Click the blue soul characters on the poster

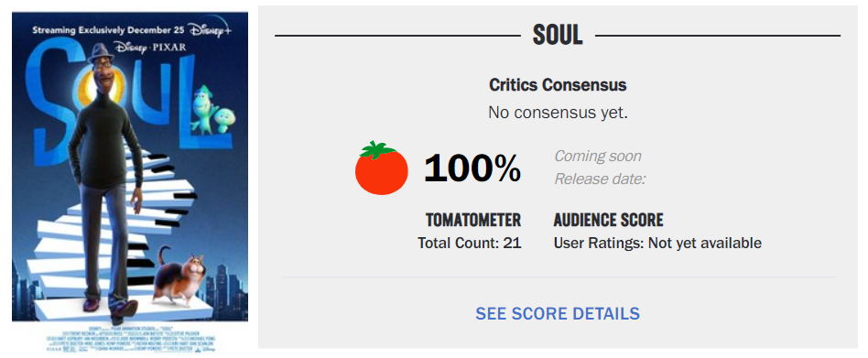(x=212, y=110)
